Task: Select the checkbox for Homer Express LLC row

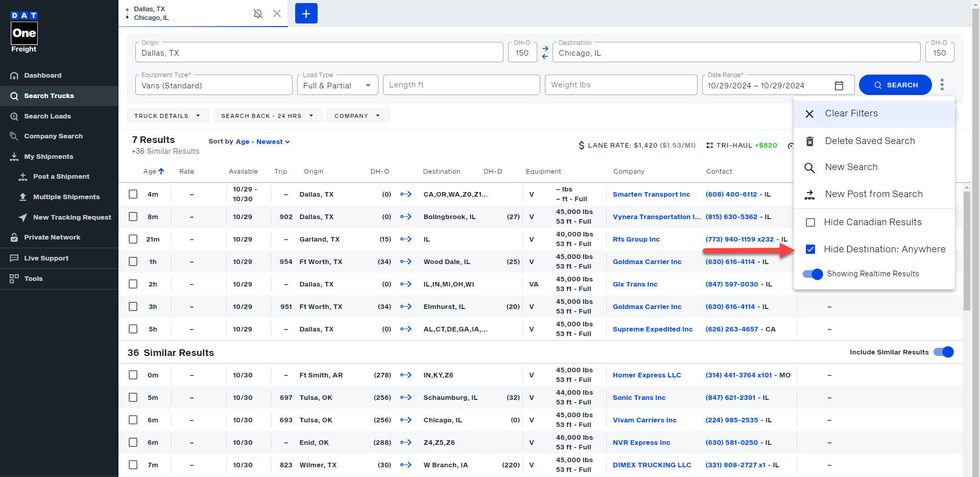Action: [133, 375]
